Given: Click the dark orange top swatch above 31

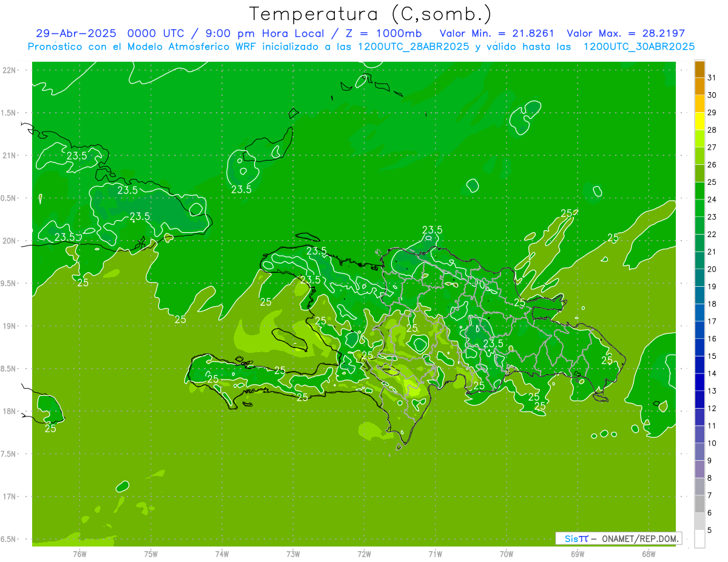Looking at the screenshot, I should [699, 70].
